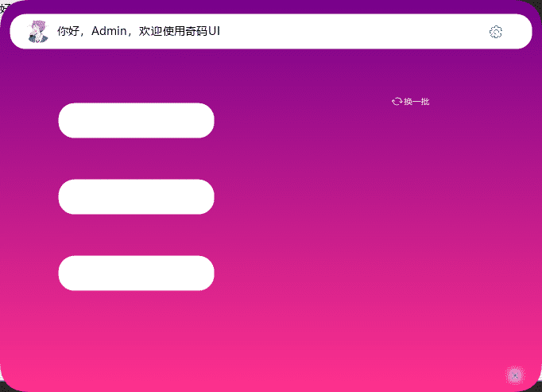Click the gear icon in the header bar
Viewport: 542px width, 392px height.
click(496, 32)
